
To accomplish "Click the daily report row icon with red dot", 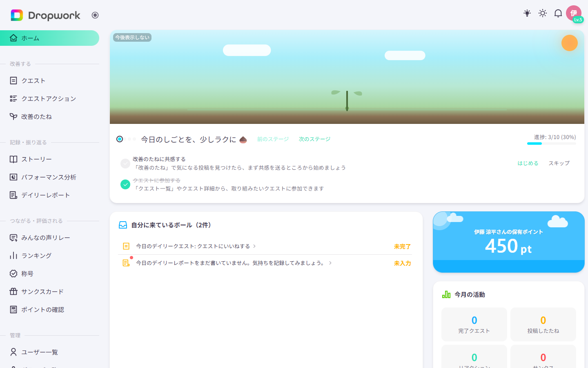I will click(126, 263).
